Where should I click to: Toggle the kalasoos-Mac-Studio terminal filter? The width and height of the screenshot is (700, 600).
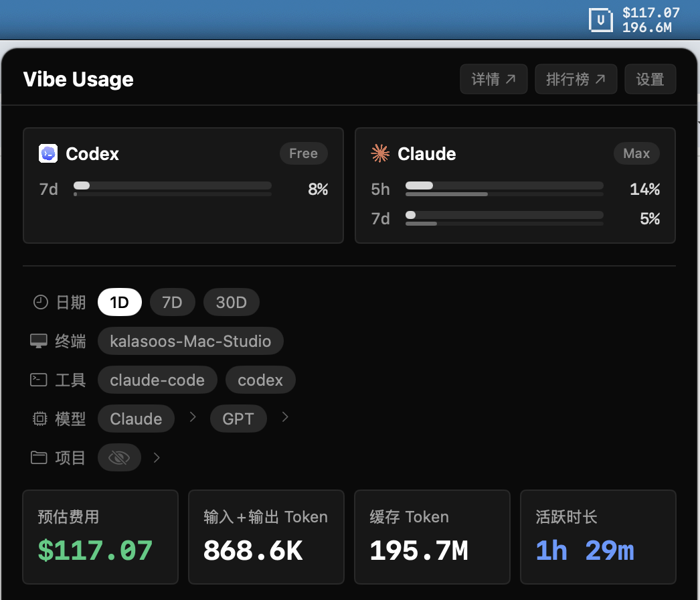pos(191,342)
